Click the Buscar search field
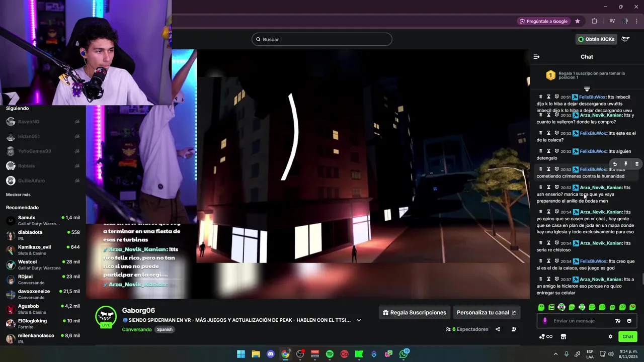This screenshot has width=644, height=362. pos(322,39)
